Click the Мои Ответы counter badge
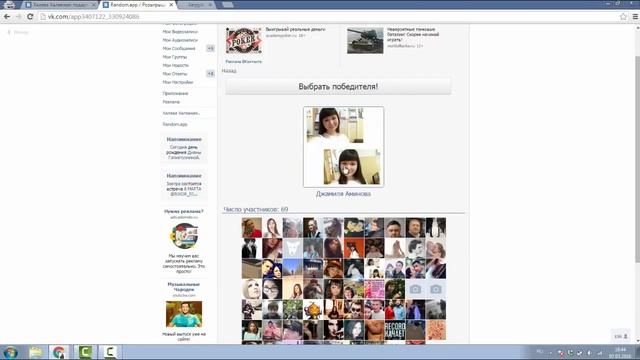Screen dimensions: 640x360 210,74
